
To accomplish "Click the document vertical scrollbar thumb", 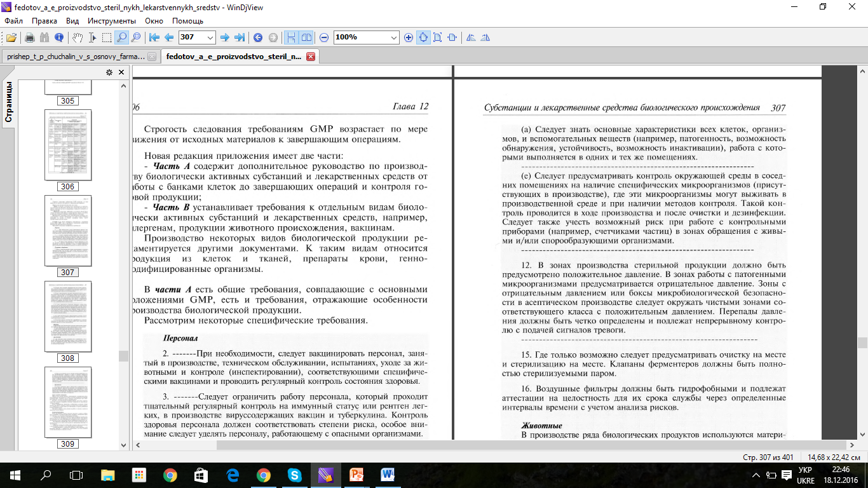I will coord(862,342).
